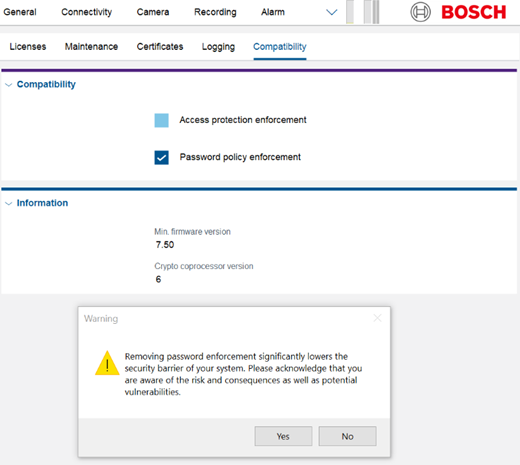Uncheck Password policy enforcement checkbox
The height and width of the screenshot is (465, 520).
coord(161,157)
